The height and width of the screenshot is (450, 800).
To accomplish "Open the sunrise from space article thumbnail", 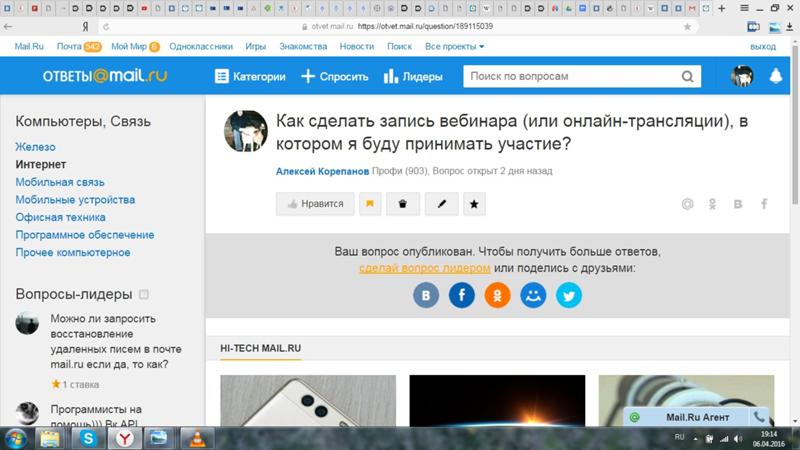I will point(497,401).
